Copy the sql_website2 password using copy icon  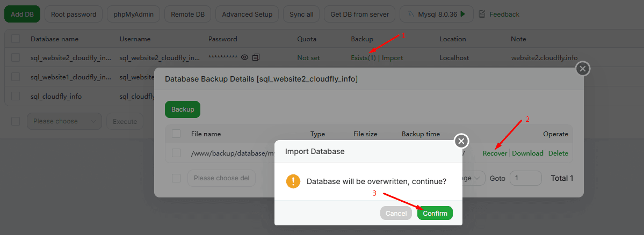tap(256, 57)
